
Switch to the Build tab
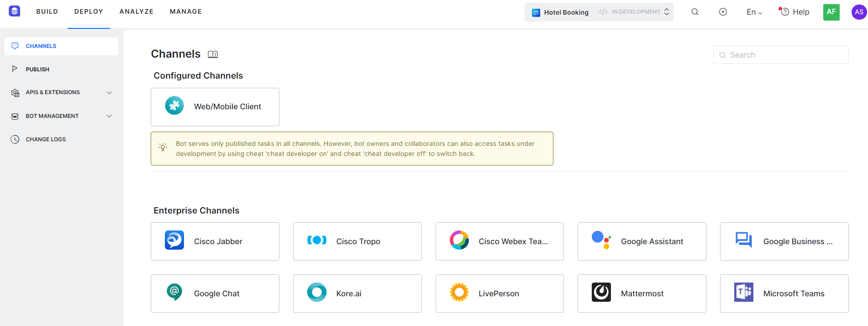pyautogui.click(x=47, y=11)
